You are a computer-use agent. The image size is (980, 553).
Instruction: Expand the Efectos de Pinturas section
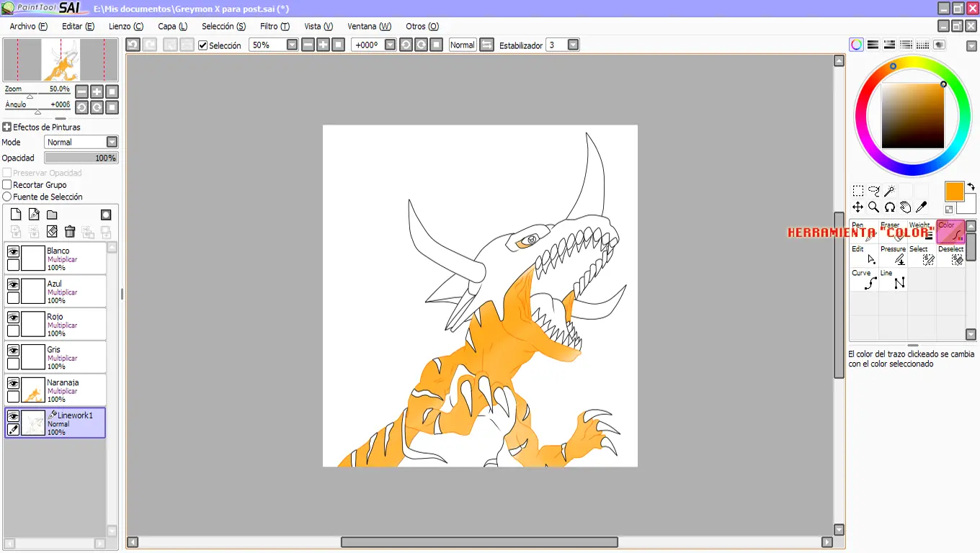click(6, 127)
